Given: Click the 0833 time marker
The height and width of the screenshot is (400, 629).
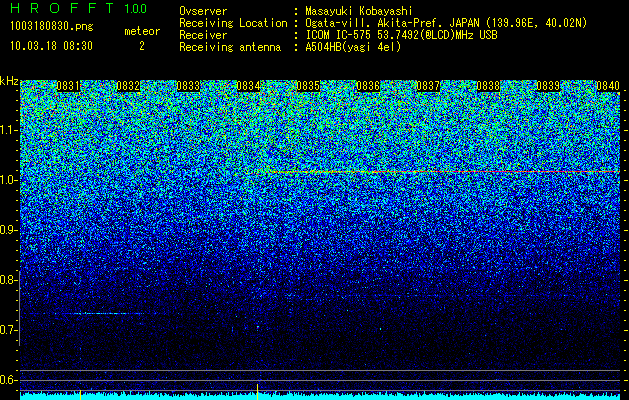Looking at the screenshot, I should (188, 86).
